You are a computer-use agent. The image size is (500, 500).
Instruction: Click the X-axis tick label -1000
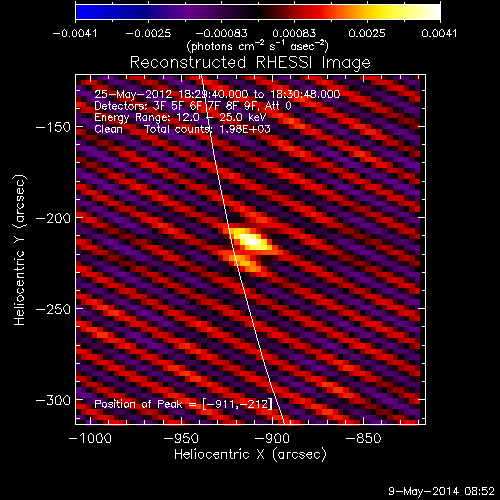(90, 438)
